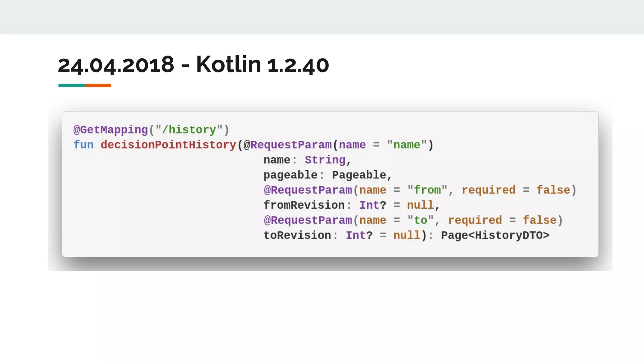644x362 pixels.
Task: Click the 'String' type on the name parameter line
Action: pyautogui.click(x=325, y=160)
